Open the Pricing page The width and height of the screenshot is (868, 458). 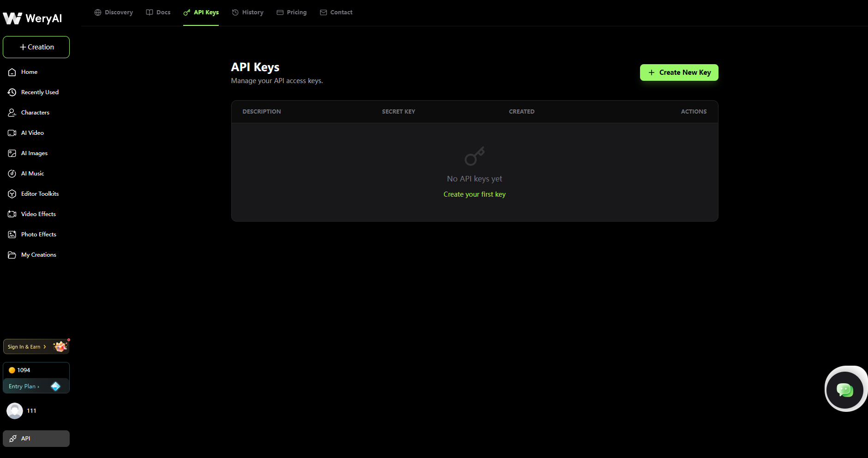click(x=291, y=12)
